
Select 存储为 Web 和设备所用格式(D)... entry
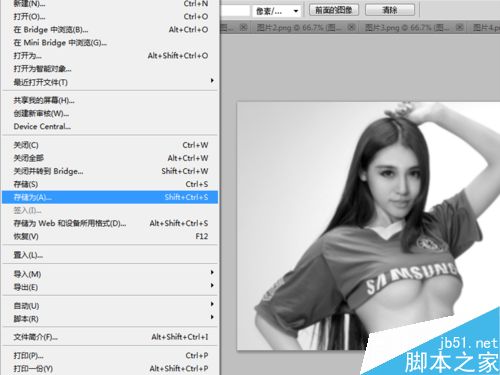(110, 223)
